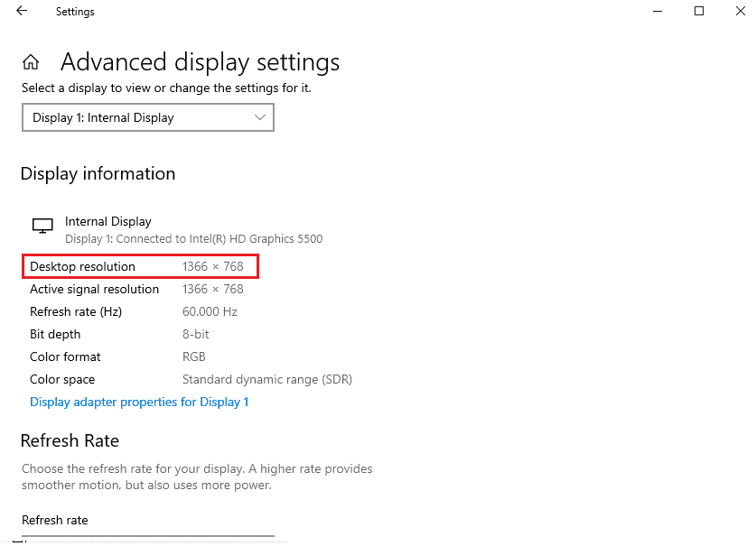Click the chevron arrow on the display selector
756x546 pixels.
(x=260, y=117)
